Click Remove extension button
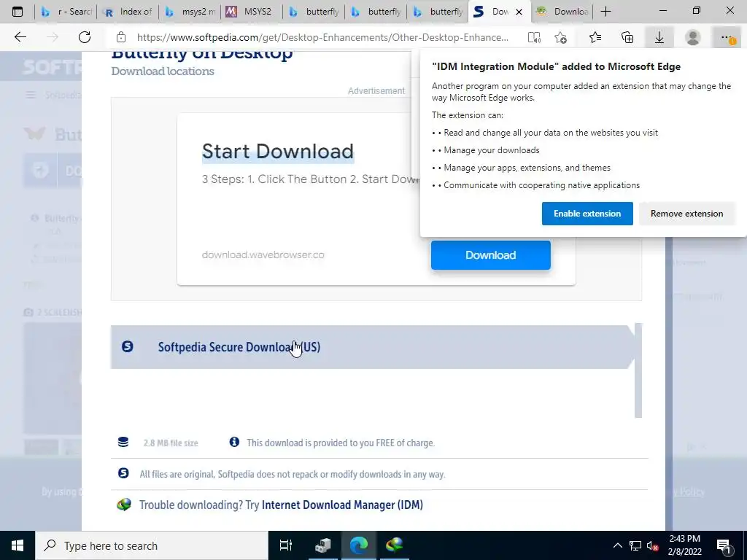This screenshot has width=747, height=560. (686, 214)
